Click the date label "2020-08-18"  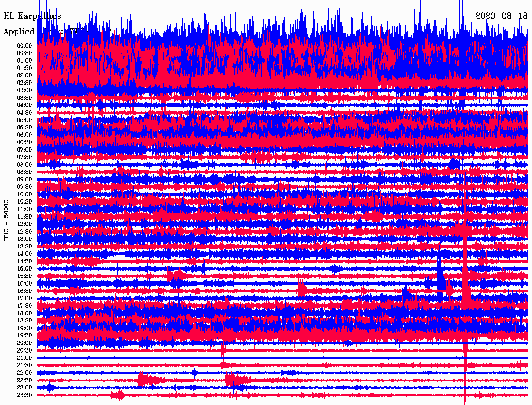(x=501, y=16)
